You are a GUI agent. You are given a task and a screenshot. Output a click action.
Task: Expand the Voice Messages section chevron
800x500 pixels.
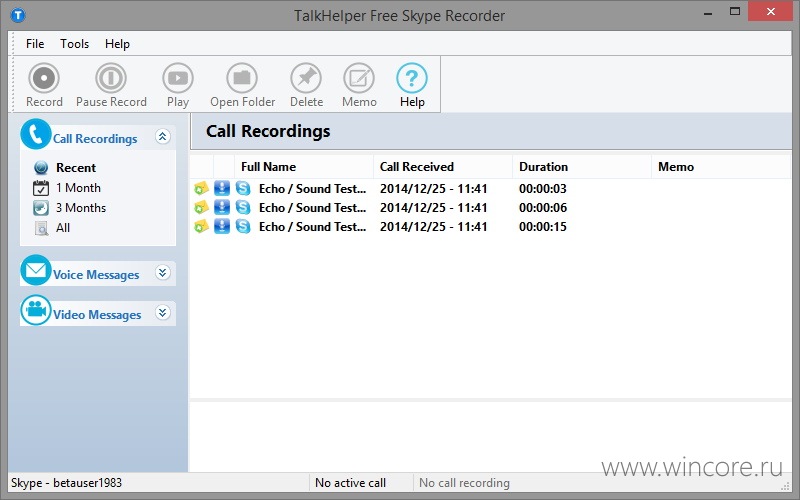coord(163,272)
